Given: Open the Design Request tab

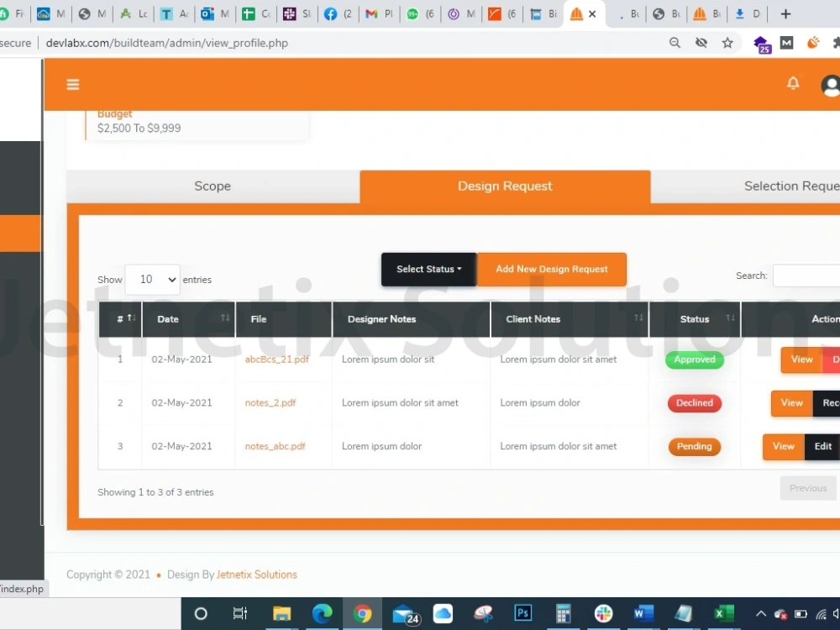Looking at the screenshot, I should coord(505,186).
